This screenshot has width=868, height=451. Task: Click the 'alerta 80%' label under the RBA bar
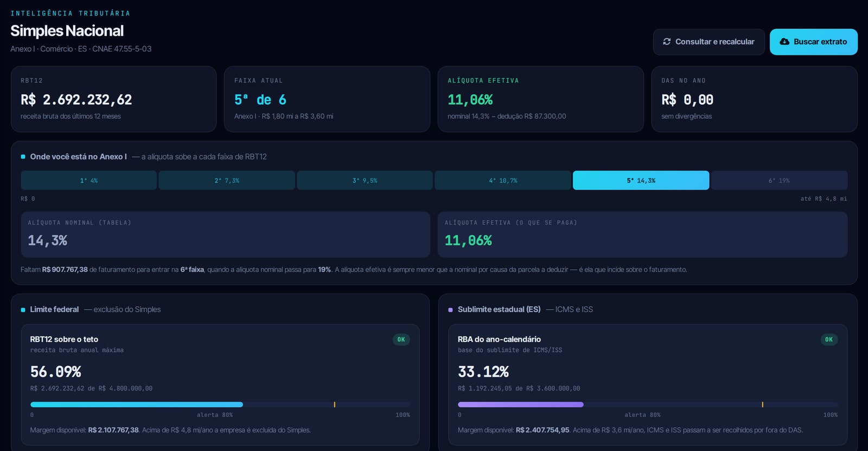[642, 415]
